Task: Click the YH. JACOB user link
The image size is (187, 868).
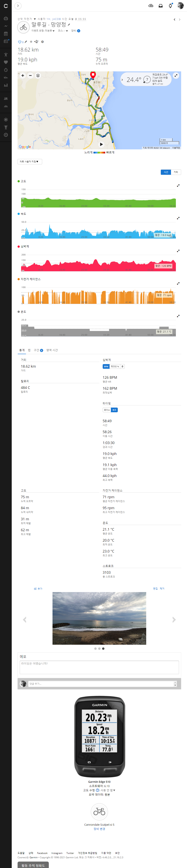Action: pos(54,19)
